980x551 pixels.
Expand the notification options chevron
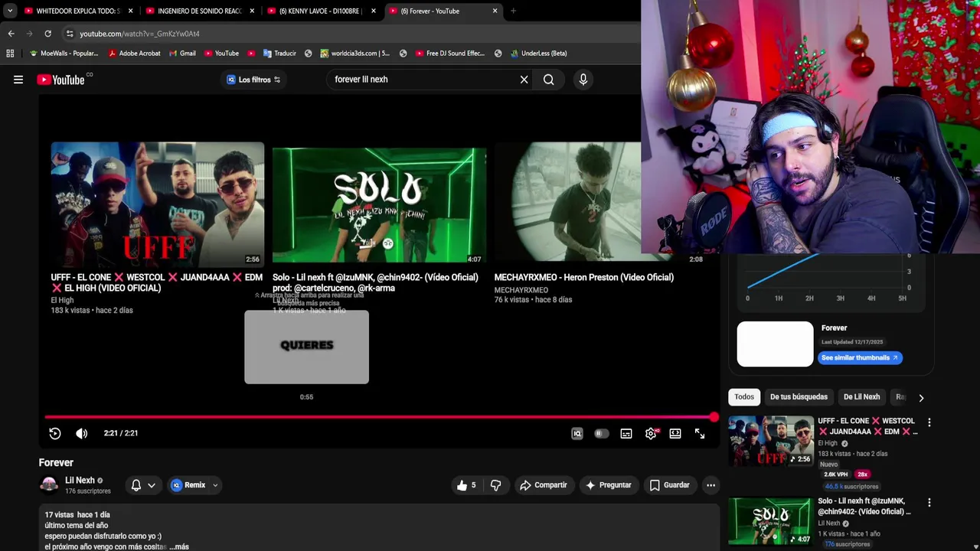tap(152, 485)
